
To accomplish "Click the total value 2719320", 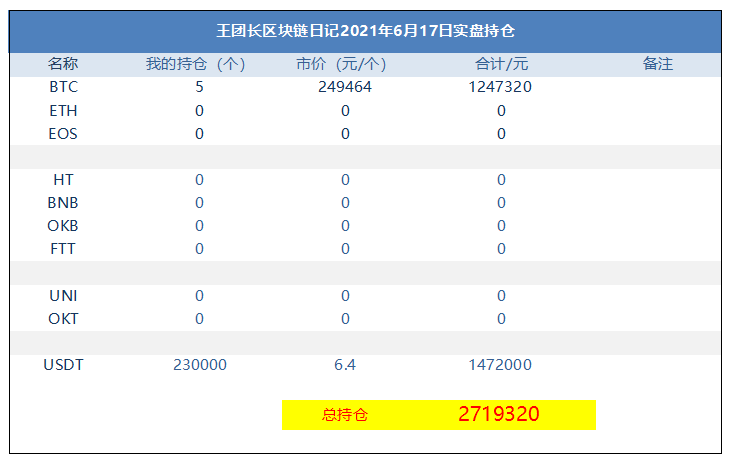I will click(x=499, y=414).
